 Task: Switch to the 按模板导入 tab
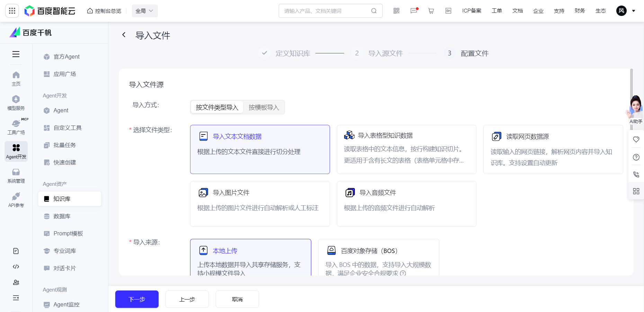click(x=263, y=107)
